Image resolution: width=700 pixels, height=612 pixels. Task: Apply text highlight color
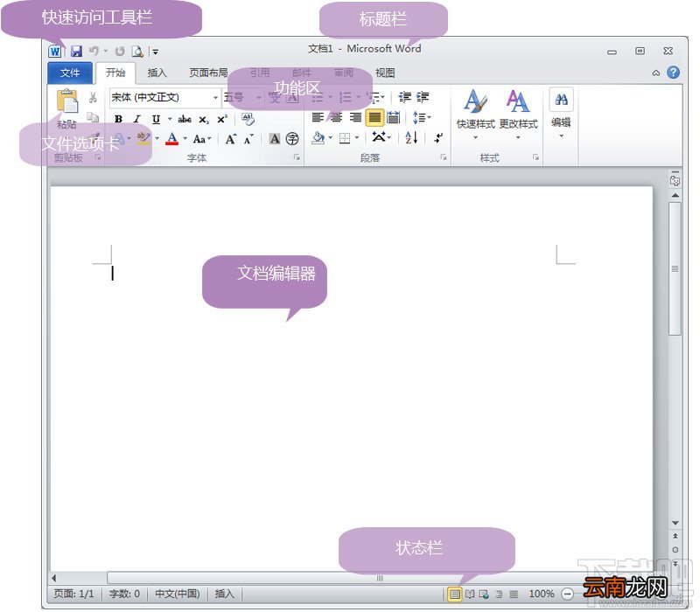pyautogui.click(x=143, y=139)
